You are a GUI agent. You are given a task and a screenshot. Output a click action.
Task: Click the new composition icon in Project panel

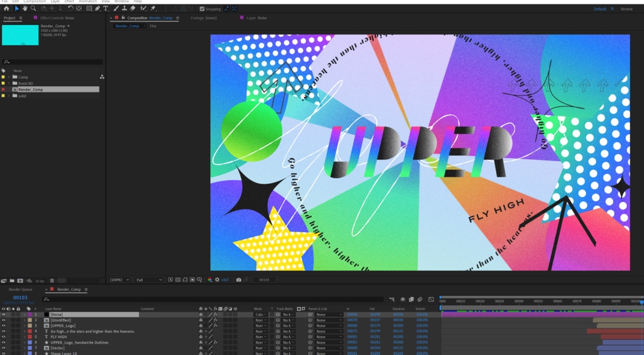pyautogui.click(x=20, y=281)
